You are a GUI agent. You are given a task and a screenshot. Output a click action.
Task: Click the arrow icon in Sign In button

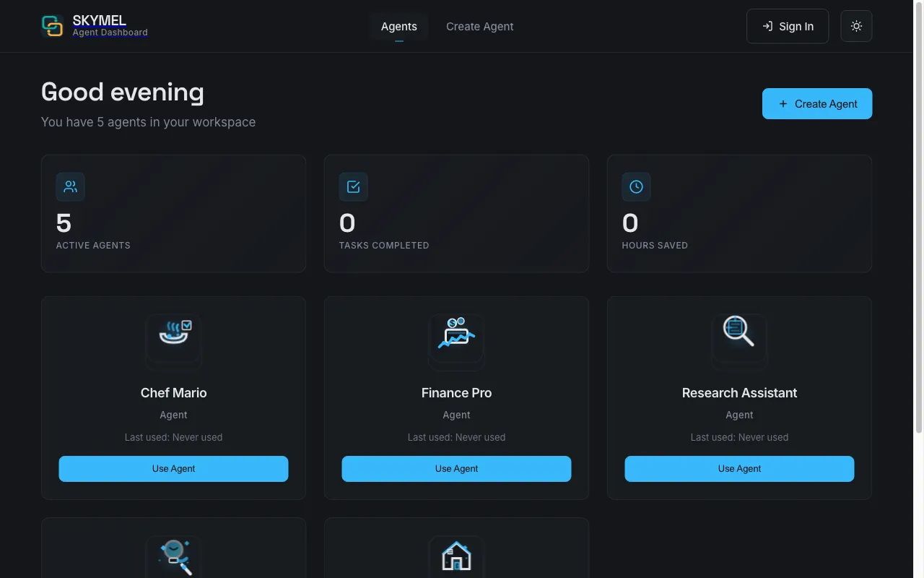(x=767, y=27)
